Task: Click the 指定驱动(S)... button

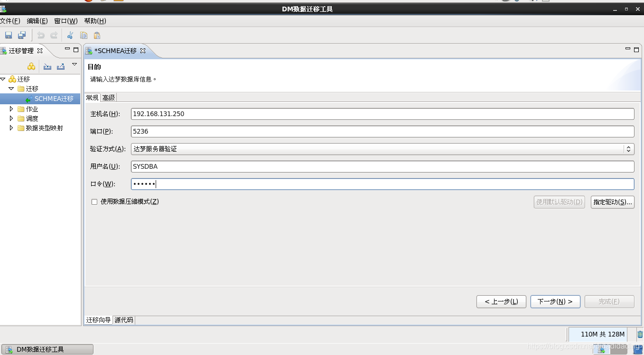Action: pyautogui.click(x=613, y=202)
